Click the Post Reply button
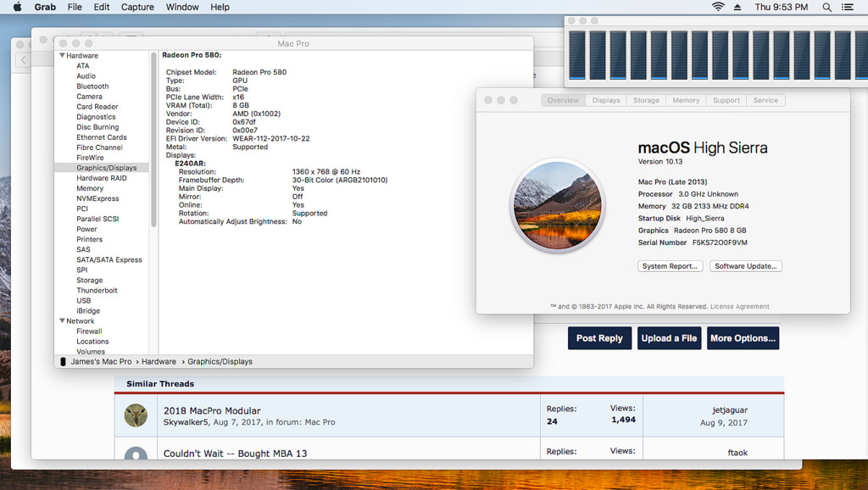The height and width of the screenshot is (490, 868). coord(599,338)
